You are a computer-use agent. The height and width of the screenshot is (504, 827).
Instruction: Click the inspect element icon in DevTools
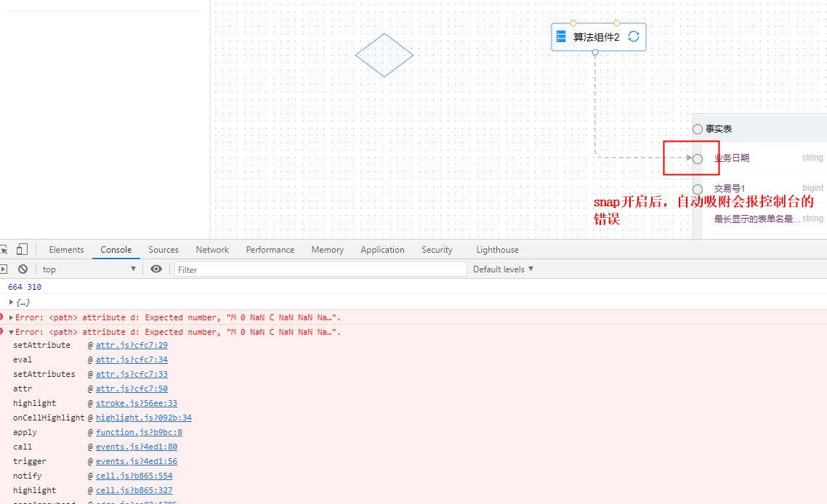(4, 249)
